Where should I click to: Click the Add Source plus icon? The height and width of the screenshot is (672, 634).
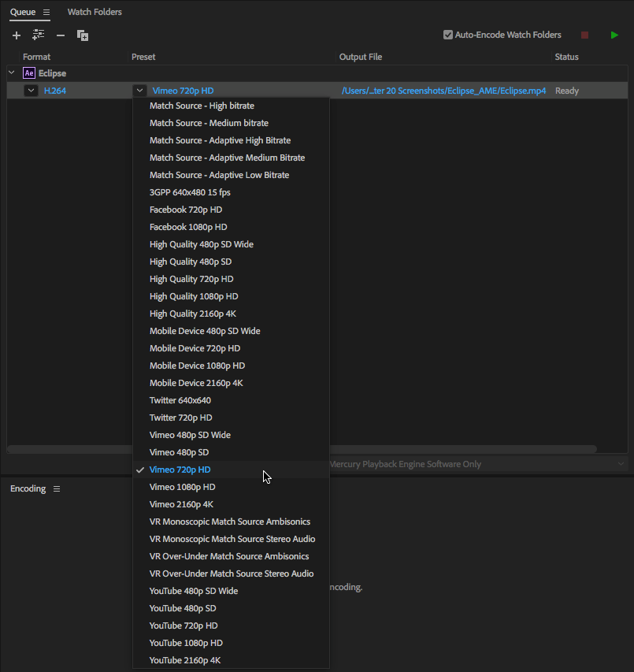(17, 35)
